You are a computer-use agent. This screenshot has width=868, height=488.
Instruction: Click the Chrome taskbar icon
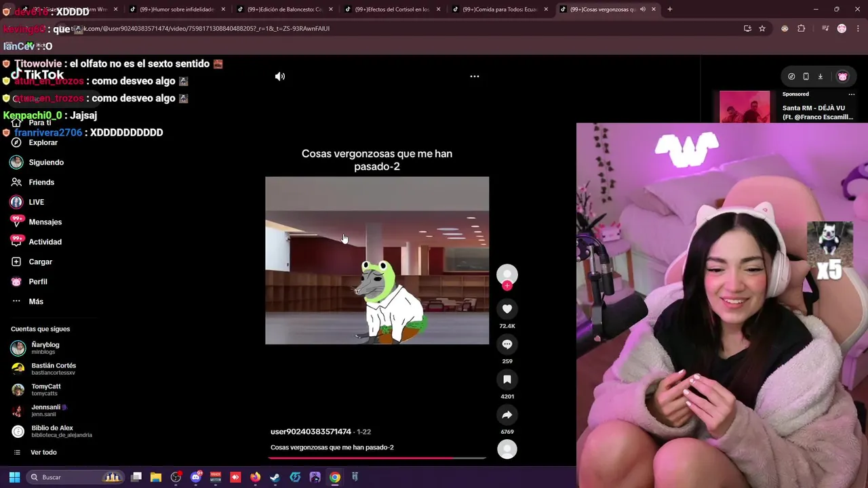pos(334,477)
